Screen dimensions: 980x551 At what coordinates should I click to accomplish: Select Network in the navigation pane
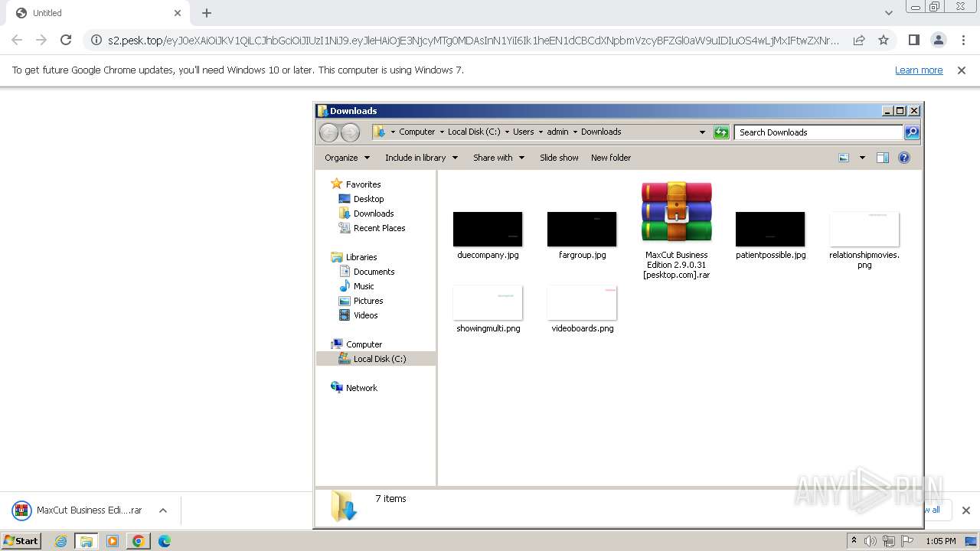pyautogui.click(x=361, y=388)
